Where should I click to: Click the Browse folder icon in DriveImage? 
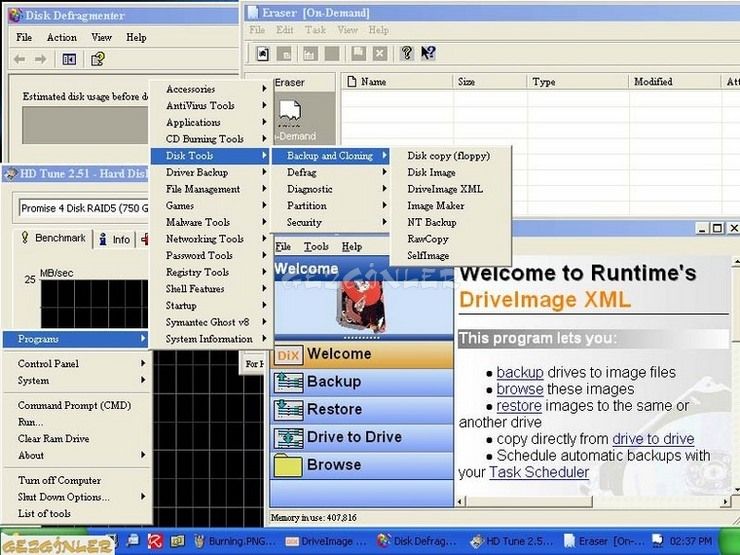tap(288, 465)
